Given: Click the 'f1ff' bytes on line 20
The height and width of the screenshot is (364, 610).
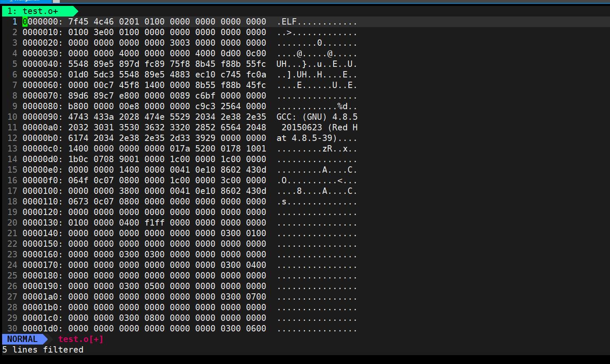Looking at the screenshot, I should pos(155,223).
